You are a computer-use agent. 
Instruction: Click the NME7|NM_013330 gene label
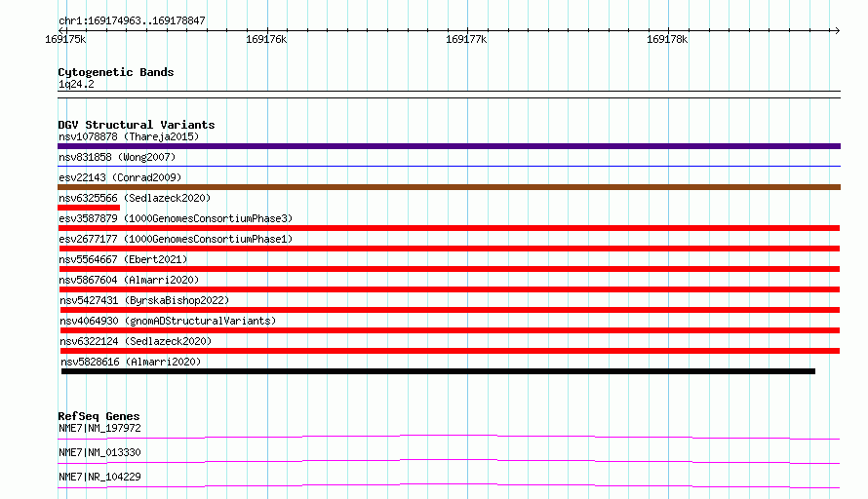point(99,452)
